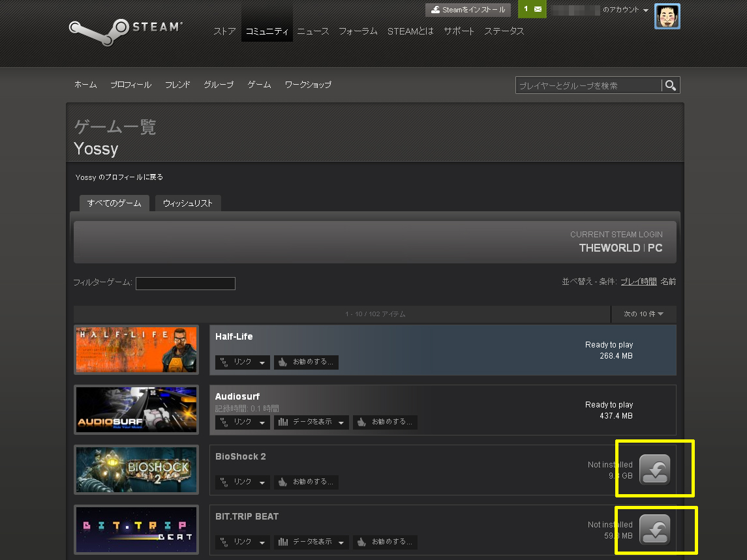Click 次の 10 件 pager button
This screenshot has width=747, height=560.
(644, 314)
